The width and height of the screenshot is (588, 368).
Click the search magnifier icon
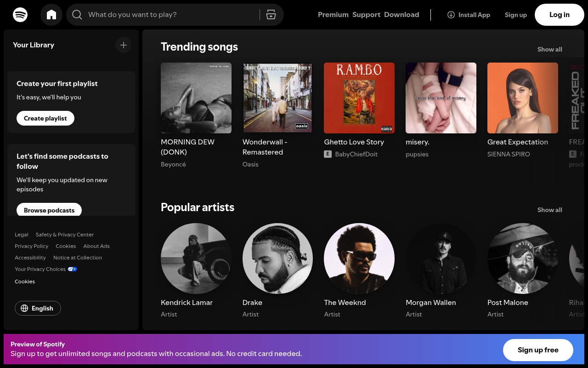(77, 15)
